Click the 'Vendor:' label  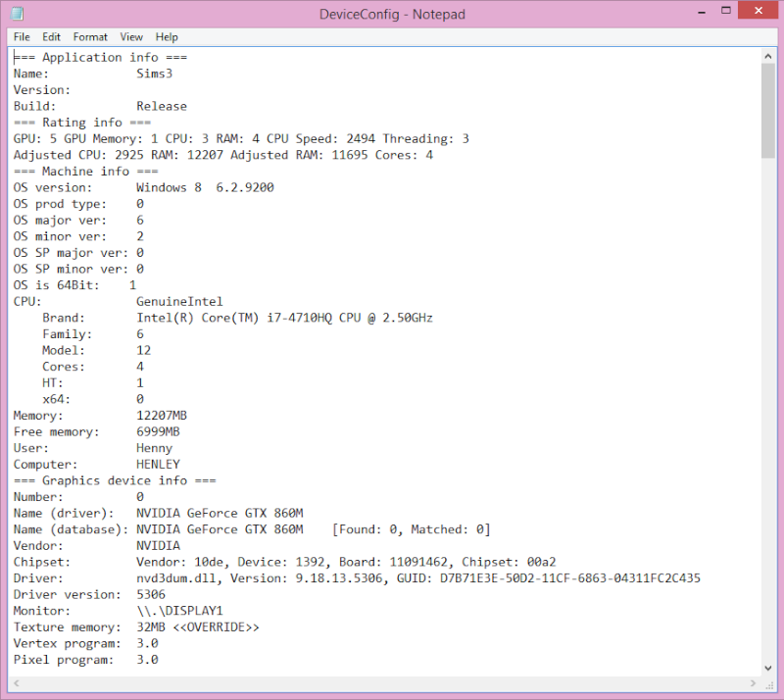pyautogui.click(x=38, y=546)
